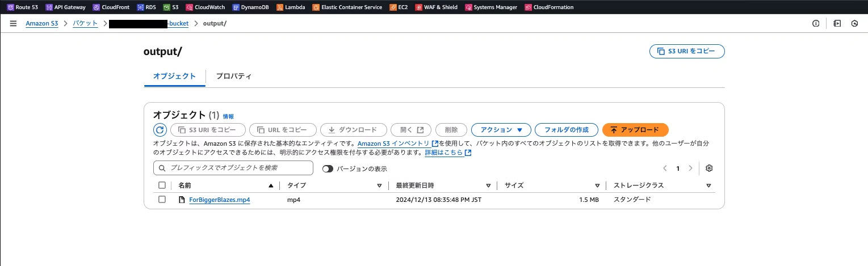868x266 pixels.
Task: Click the clock icon at top right
Action: 854,24
